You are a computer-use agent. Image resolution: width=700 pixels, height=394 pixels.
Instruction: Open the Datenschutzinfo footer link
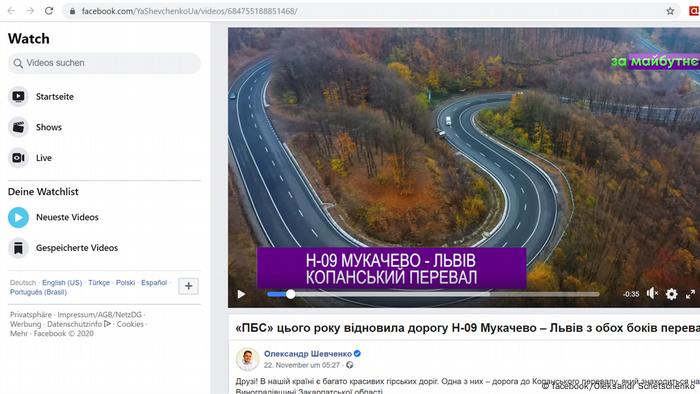tap(79, 324)
